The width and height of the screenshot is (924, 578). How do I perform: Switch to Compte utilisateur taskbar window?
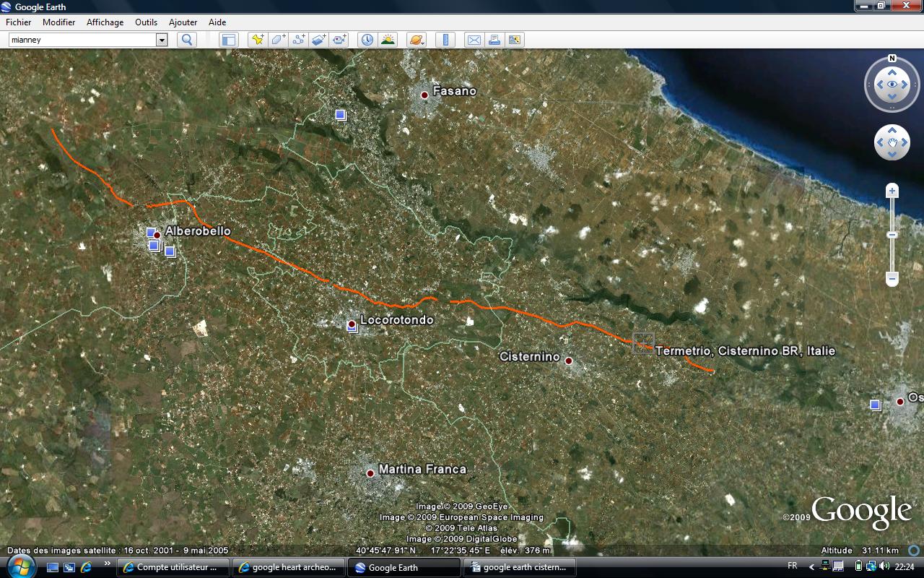(x=173, y=567)
